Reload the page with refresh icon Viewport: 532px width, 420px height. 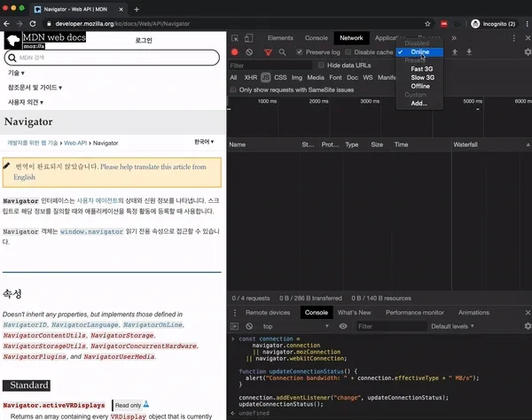coord(33,24)
